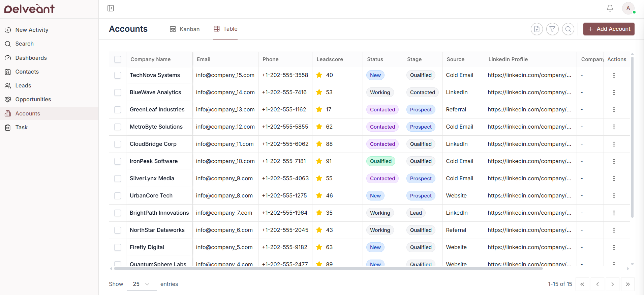Open the filter funnel icon
This screenshot has width=644, height=295.
coord(552,29)
